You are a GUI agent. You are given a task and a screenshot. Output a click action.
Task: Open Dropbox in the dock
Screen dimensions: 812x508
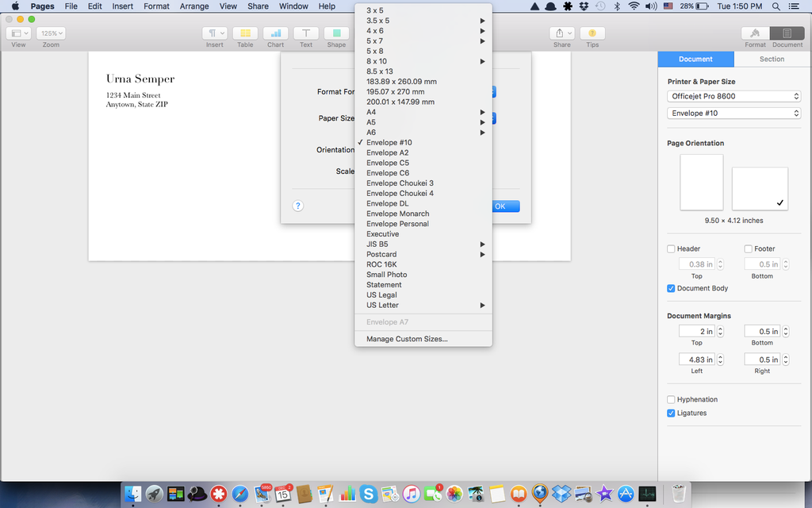(561, 494)
